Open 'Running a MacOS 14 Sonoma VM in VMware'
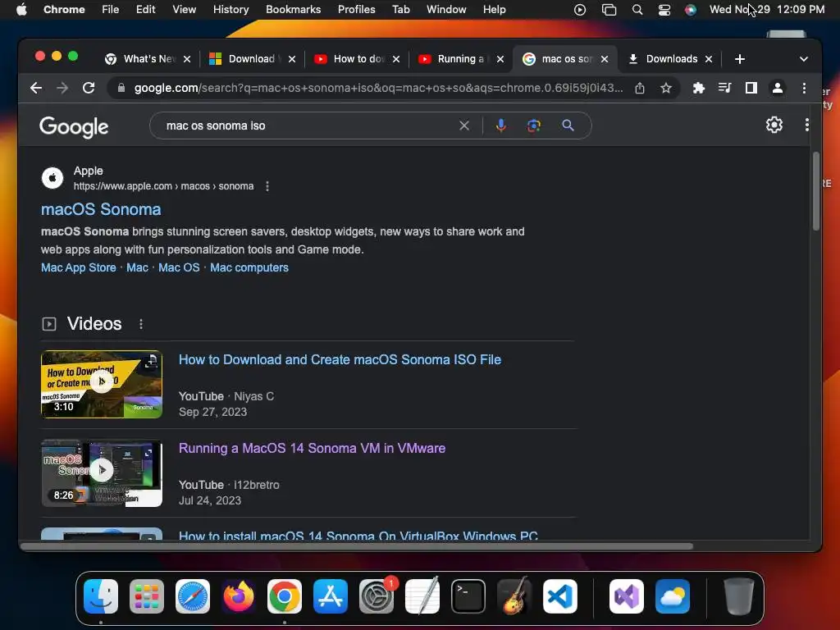This screenshot has height=630, width=840. [x=312, y=449]
